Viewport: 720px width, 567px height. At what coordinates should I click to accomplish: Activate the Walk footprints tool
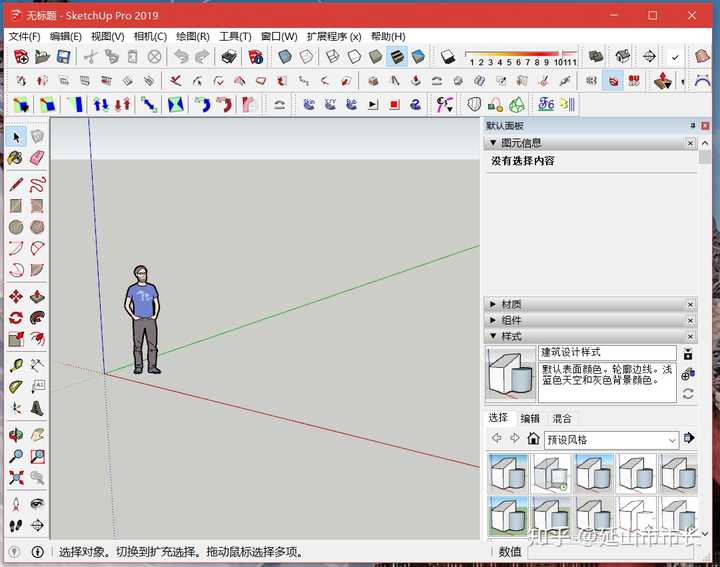[x=16, y=525]
